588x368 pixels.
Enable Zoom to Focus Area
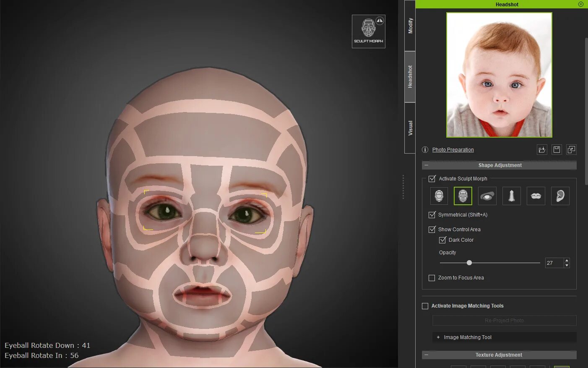(432, 277)
